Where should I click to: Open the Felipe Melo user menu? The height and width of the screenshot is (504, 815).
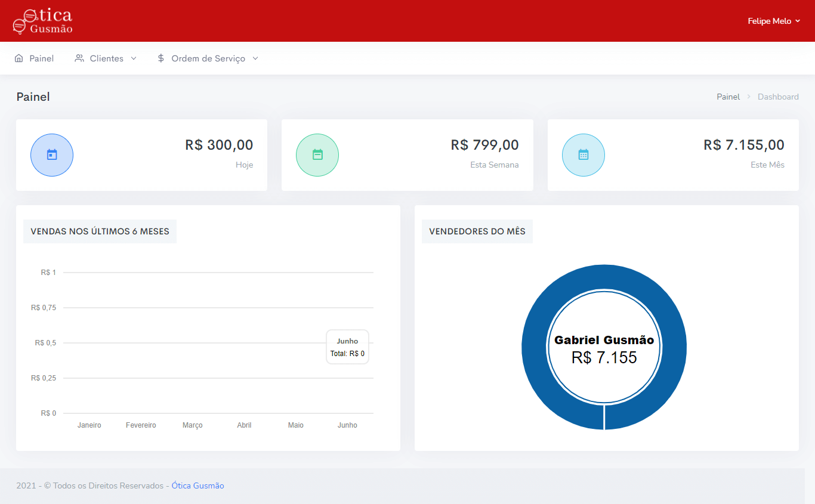point(773,21)
